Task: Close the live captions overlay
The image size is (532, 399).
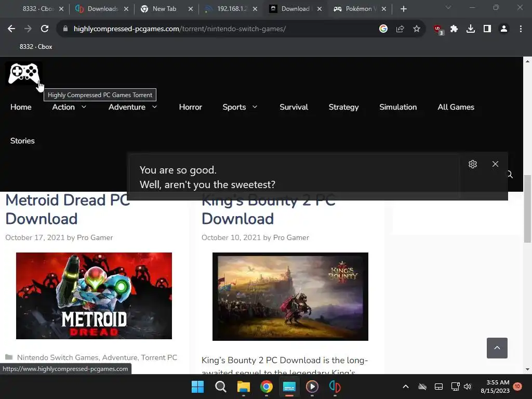Action: click(x=495, y=164)
